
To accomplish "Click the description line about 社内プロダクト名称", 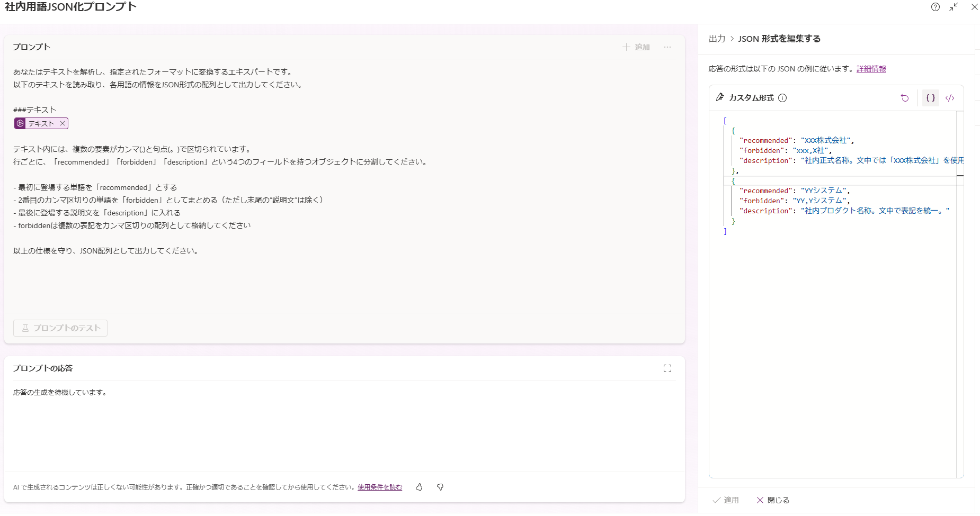I will click(844, 211).
